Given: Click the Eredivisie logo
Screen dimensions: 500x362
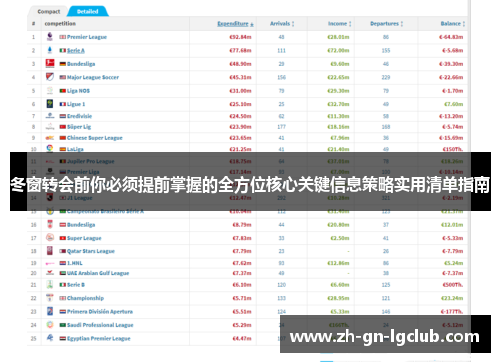Looking at the screenshot, I should point(50,116).
